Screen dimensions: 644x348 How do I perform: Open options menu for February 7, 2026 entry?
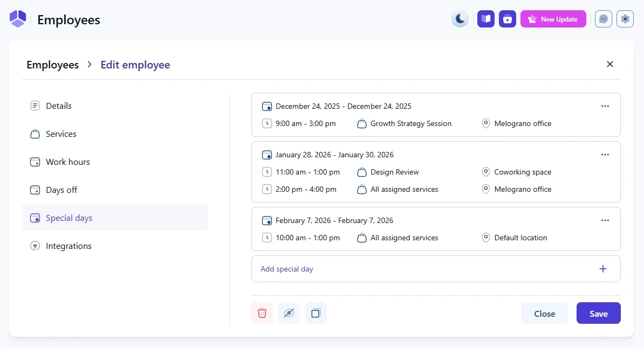point(605,220)
